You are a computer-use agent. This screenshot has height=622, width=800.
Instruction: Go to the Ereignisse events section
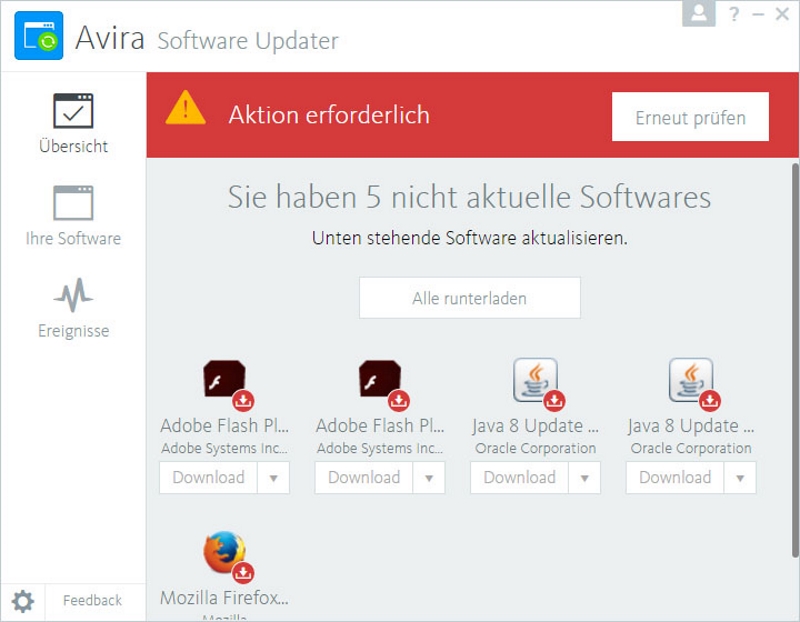pos(73,309)
